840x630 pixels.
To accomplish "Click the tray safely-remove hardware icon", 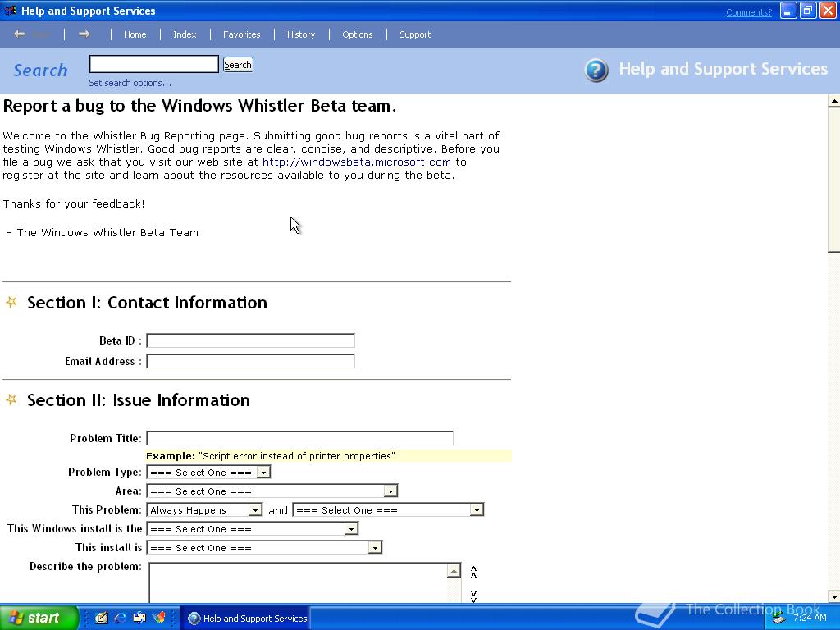I will 779,619.
